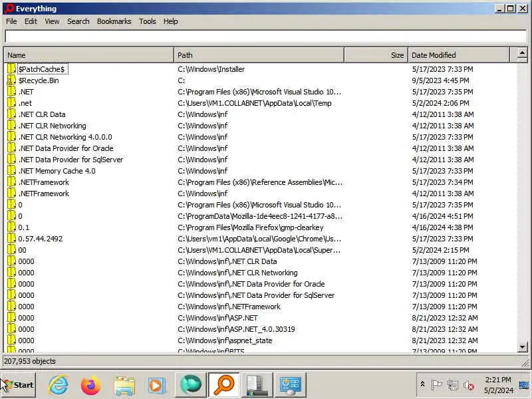This screenshot has height=399, width=532.
Task: Launch Firefox from taskbar
Action: tap(90, 385)
